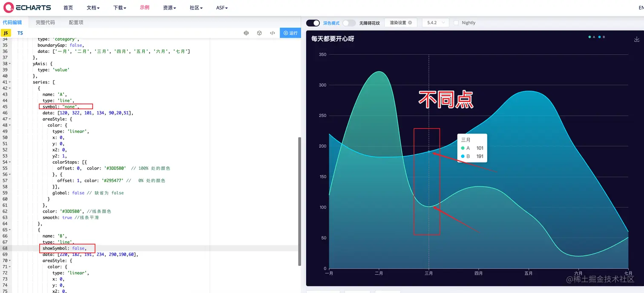Open the CodeSandbox cube icon
Image resolution: width=644 pixels, height=293 pixels.
point(259,33)
